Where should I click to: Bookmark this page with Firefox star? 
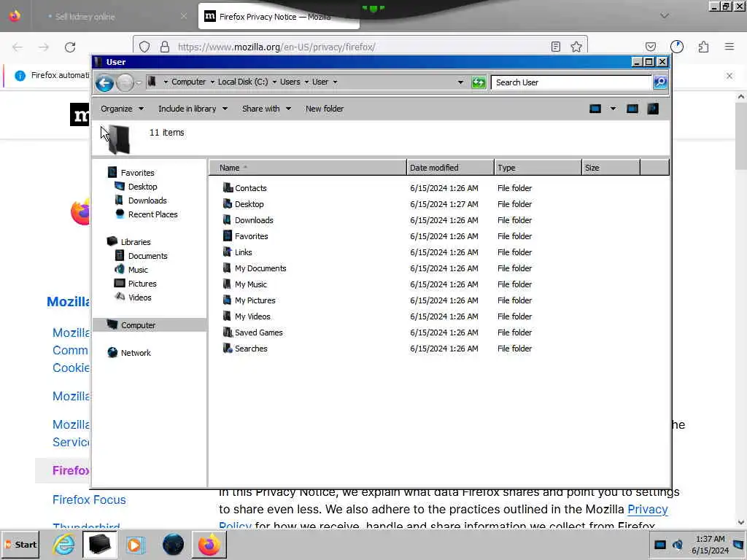click(x=576, y=47)
